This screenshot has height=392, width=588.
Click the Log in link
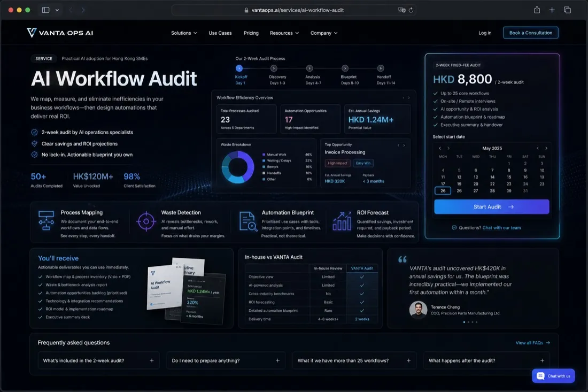tap(485, 33)
